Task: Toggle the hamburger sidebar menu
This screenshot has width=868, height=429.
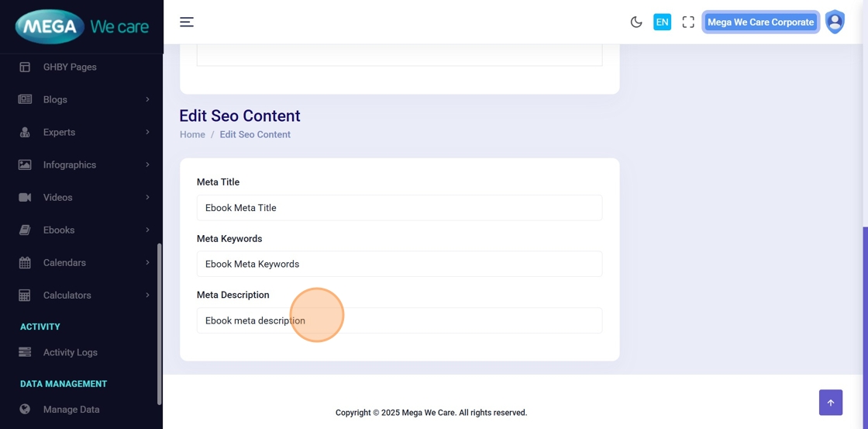Action: [187, 22]
